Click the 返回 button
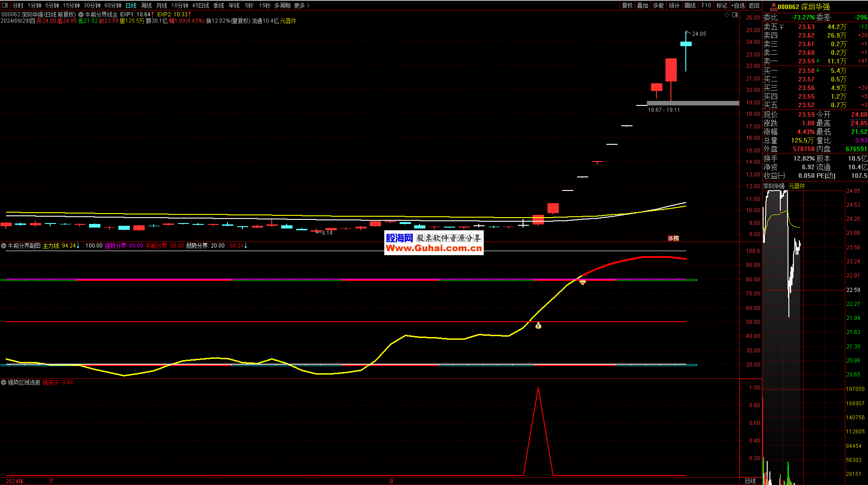 [754, 5]
